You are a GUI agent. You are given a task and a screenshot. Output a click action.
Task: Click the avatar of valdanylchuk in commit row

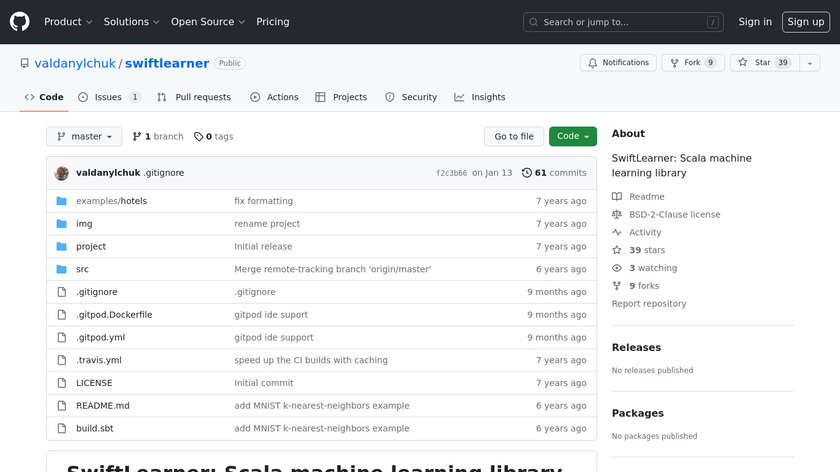[x=62, y=173]
